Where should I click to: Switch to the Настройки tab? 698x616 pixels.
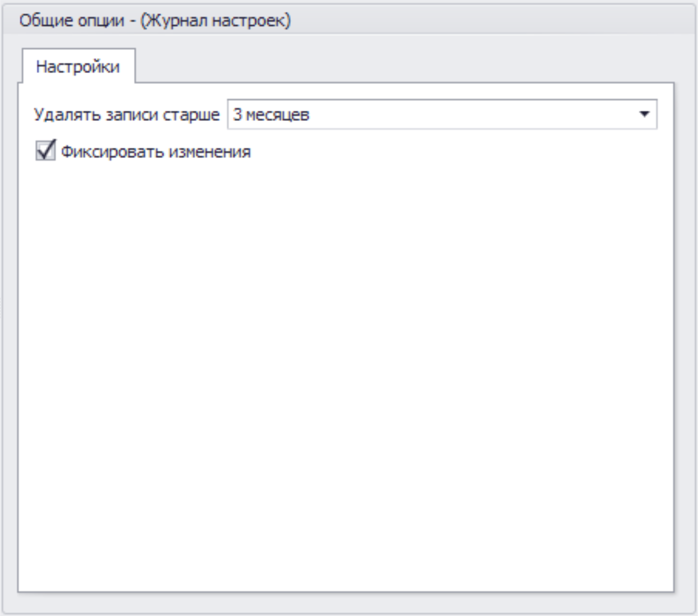click(78, 66)
